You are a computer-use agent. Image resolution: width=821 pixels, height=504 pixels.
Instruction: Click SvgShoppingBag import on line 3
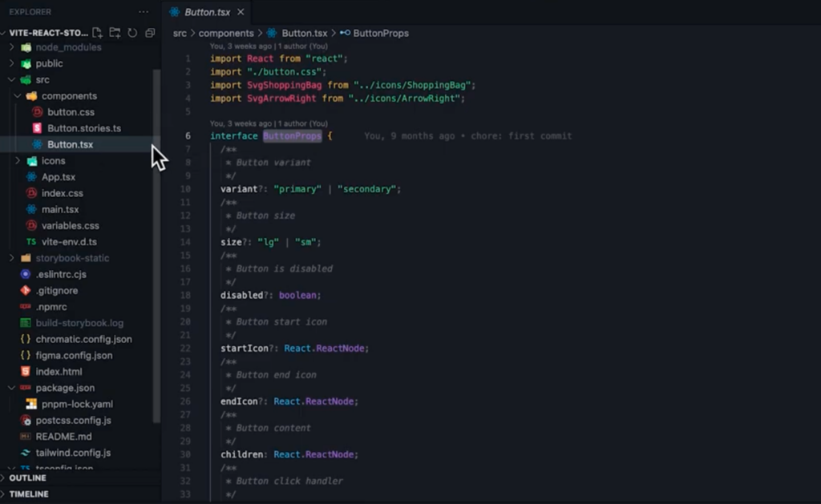pos(284,85)
